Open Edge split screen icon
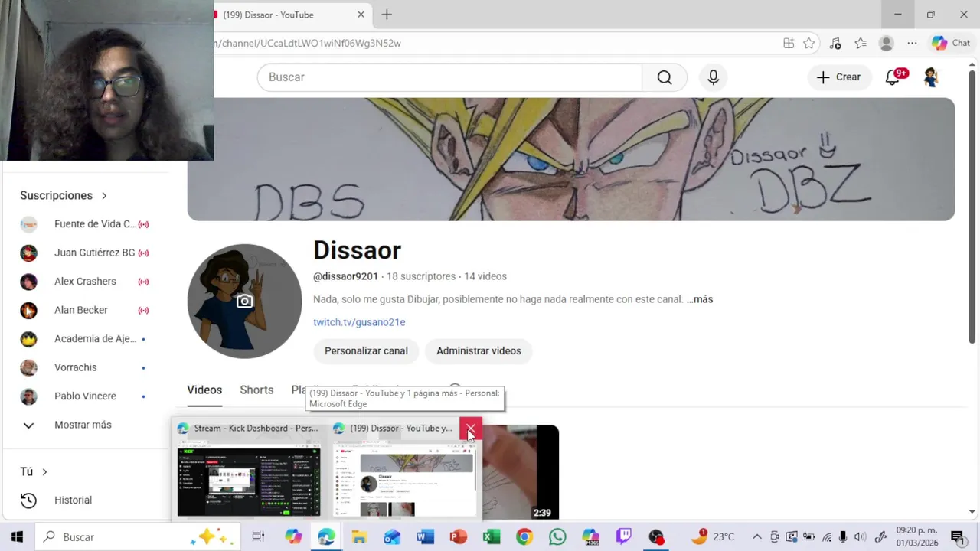Image resolution: width=980 pixels, height=551 pixels. 789,44
